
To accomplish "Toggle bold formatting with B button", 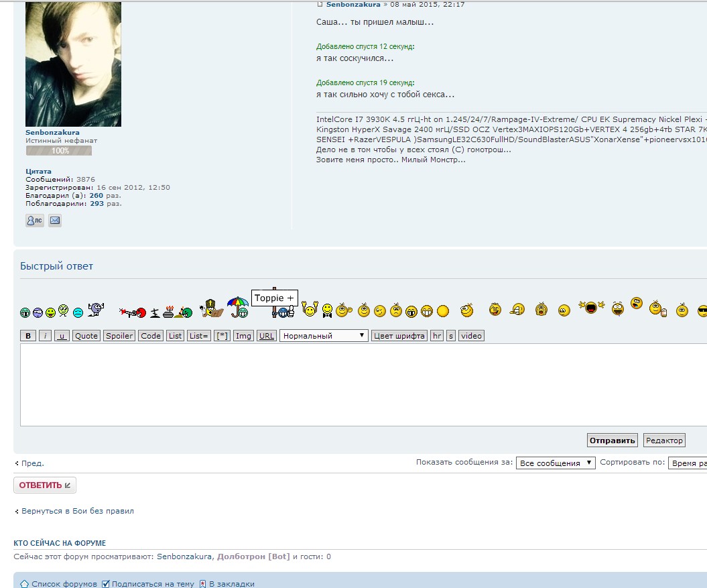I will tap(28, 336).
